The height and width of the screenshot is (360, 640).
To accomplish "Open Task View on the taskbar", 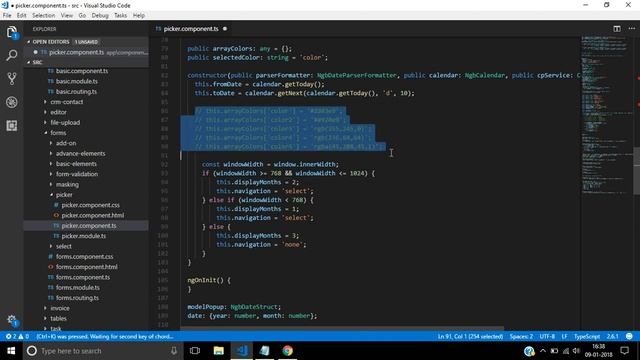I will [x=195, y=351].
